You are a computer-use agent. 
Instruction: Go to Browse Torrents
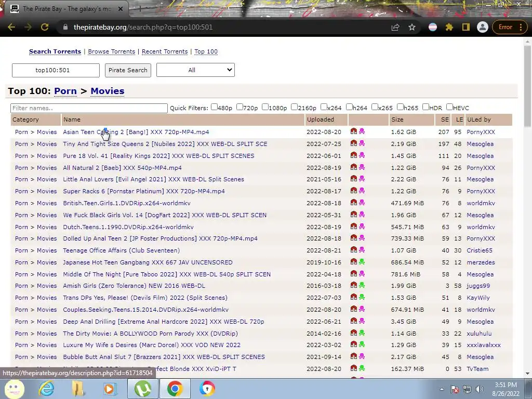(x=112, y=51)
